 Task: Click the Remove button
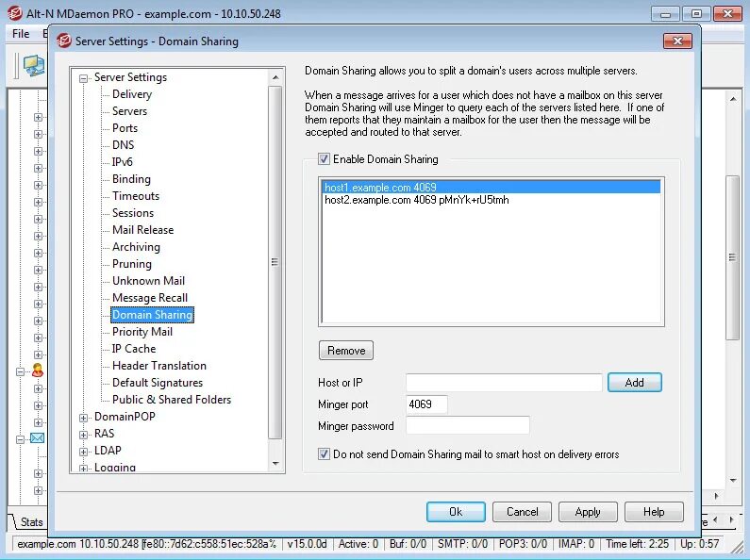(x=346, y=351)
